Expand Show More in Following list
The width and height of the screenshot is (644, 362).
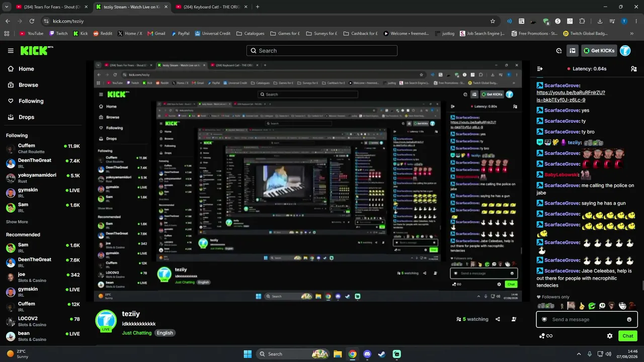17,222
